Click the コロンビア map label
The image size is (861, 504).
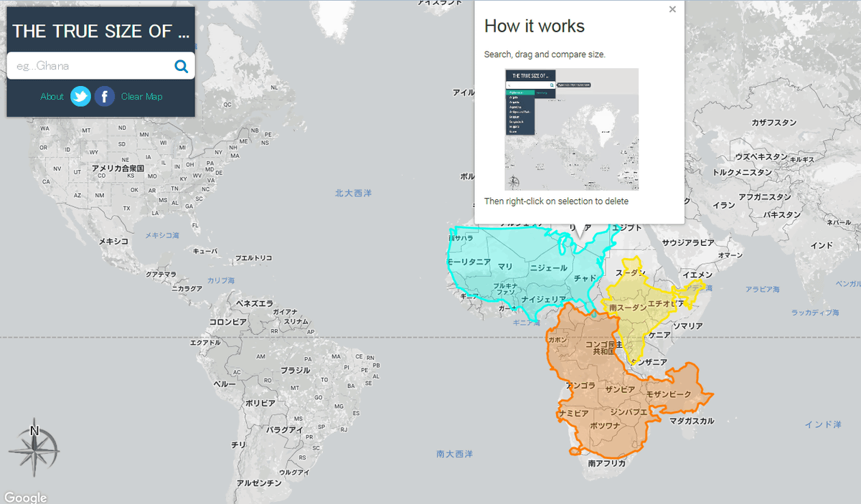[228, 322]
